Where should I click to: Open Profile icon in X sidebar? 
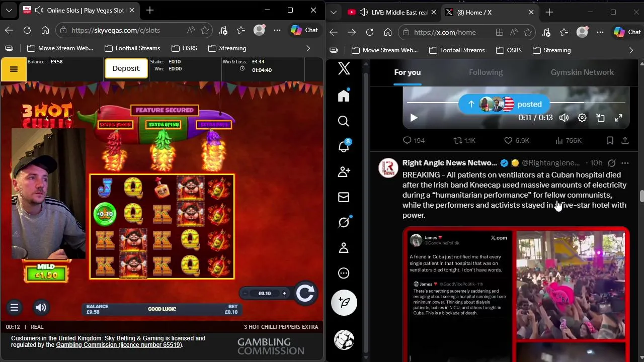[x=344, y=248]
